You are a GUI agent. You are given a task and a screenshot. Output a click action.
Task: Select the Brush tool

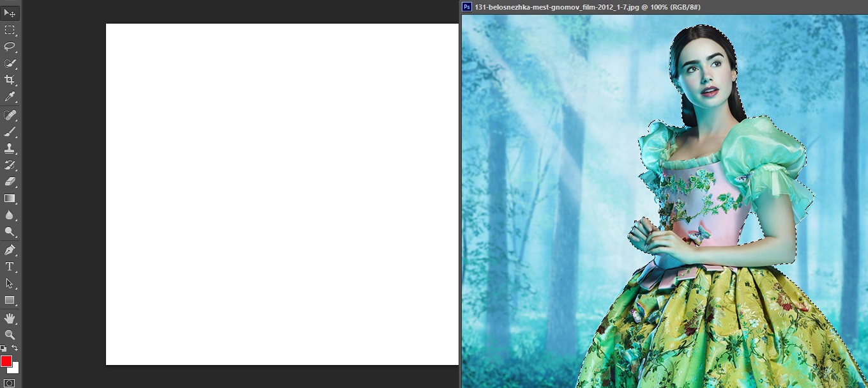pyautogui.click(x=10, y=132)
